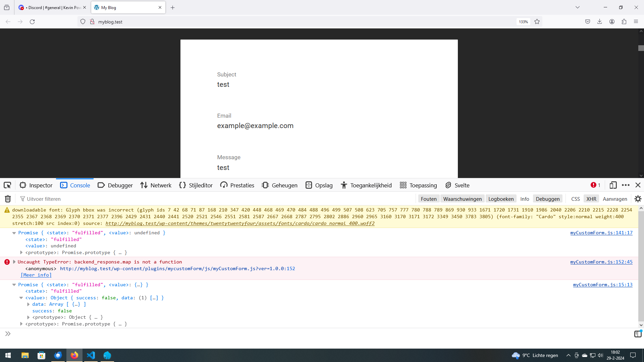The image size is (644, 362).
Task: Open responsive design mode icon
Action: (613, 185)
